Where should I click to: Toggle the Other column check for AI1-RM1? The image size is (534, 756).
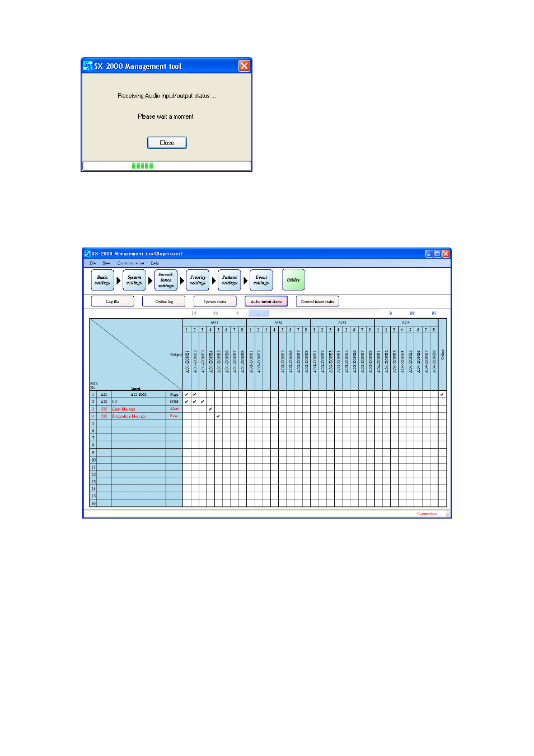[x=442, y=394]
